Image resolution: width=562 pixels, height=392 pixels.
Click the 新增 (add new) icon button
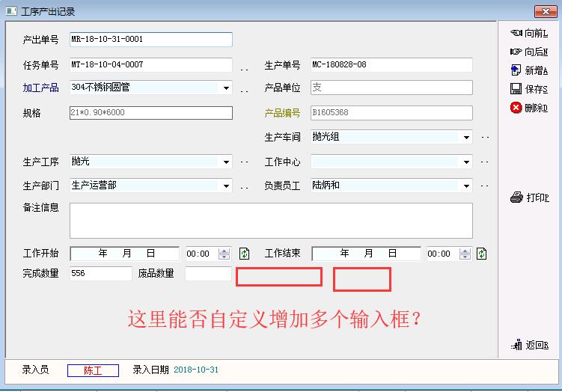[528, 70]
